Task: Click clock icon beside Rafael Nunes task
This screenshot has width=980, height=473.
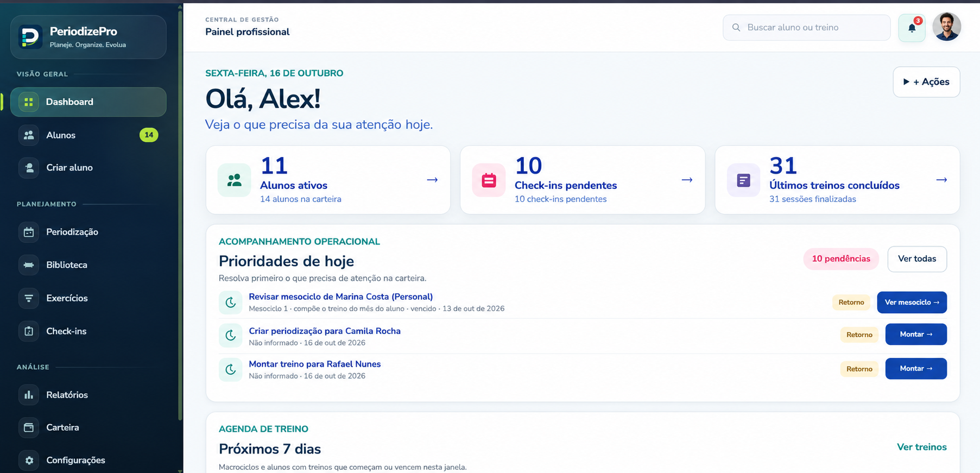Action: 231,370
